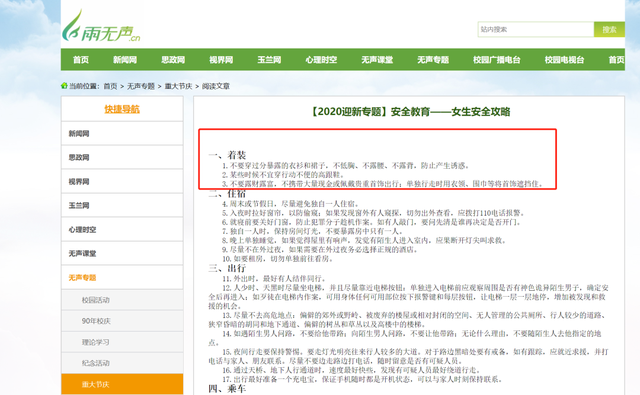Collapse the orange 无声专题 sidebar section

pos(122,277)
